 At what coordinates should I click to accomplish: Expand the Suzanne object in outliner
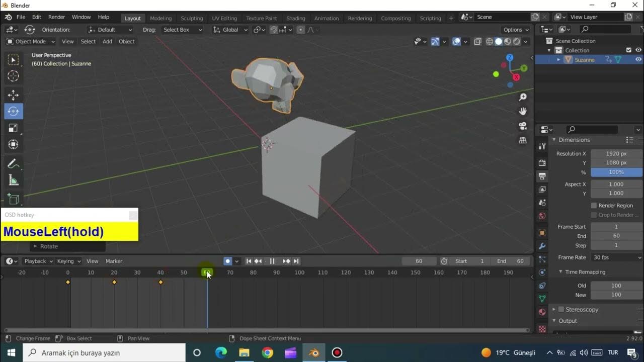[558, 60]
